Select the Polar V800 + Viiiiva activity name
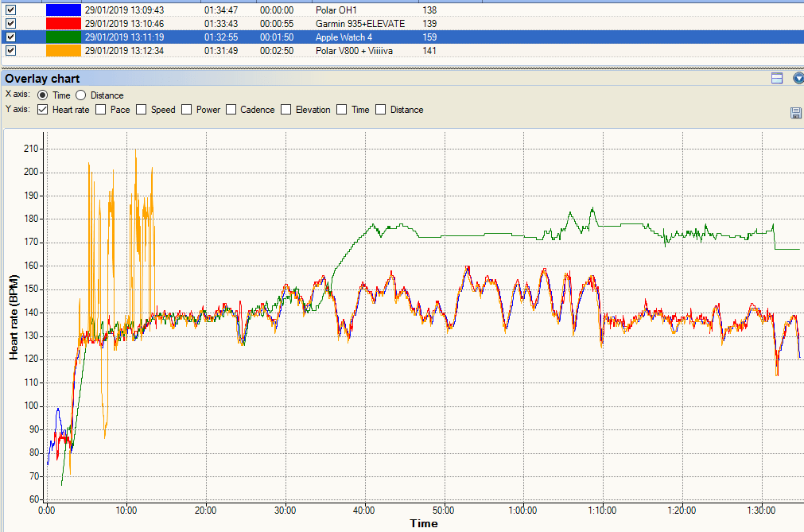 (354, 50)
